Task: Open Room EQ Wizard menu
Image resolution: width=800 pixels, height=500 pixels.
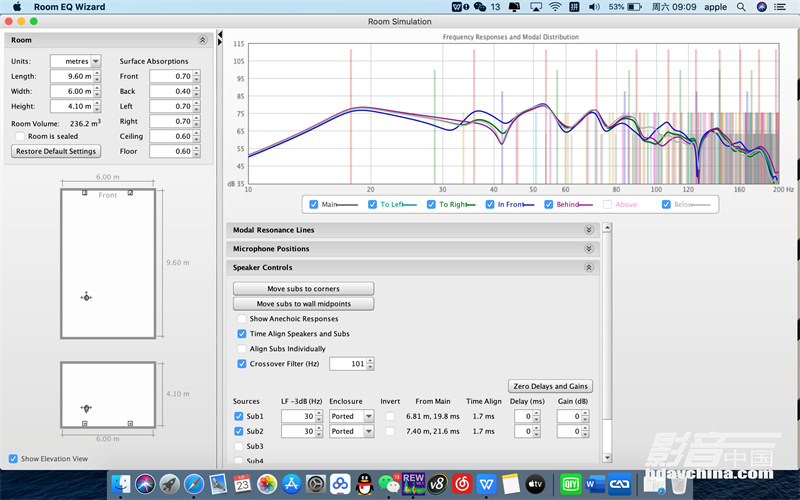Action: point(69,7)
